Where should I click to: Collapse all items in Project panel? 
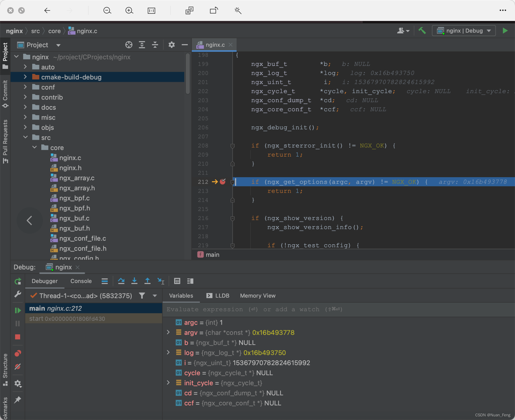point(155,45)
